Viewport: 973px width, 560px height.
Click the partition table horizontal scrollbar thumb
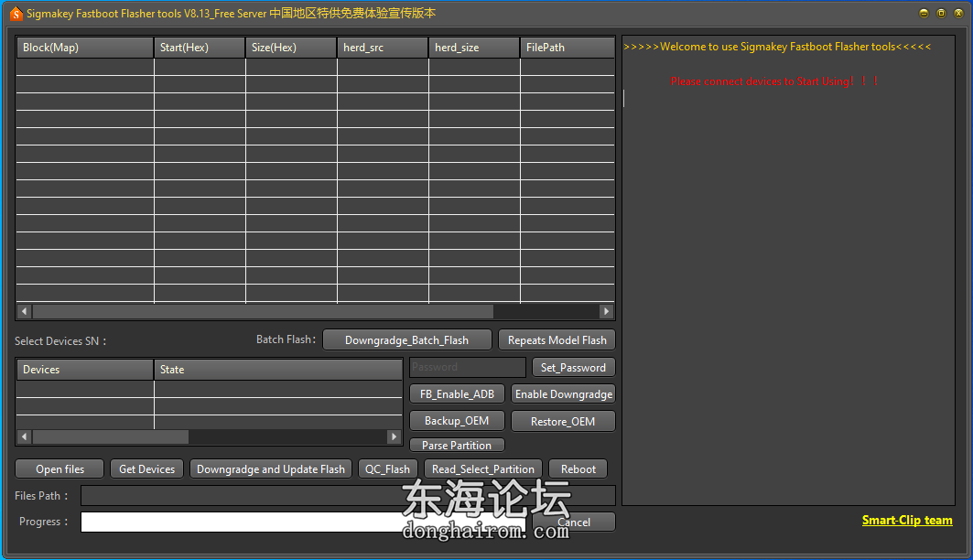pyautogui.click(x=263, y=311)
